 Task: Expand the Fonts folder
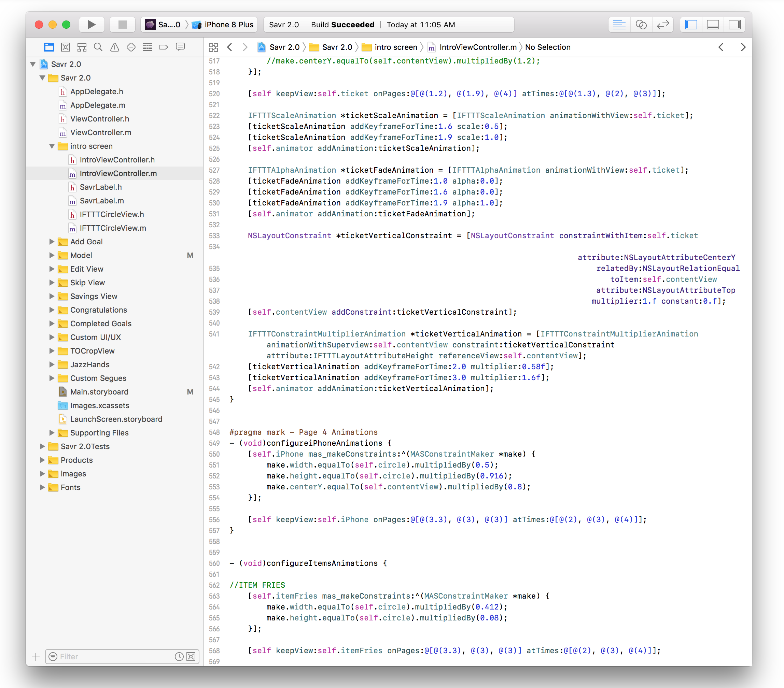42,487
